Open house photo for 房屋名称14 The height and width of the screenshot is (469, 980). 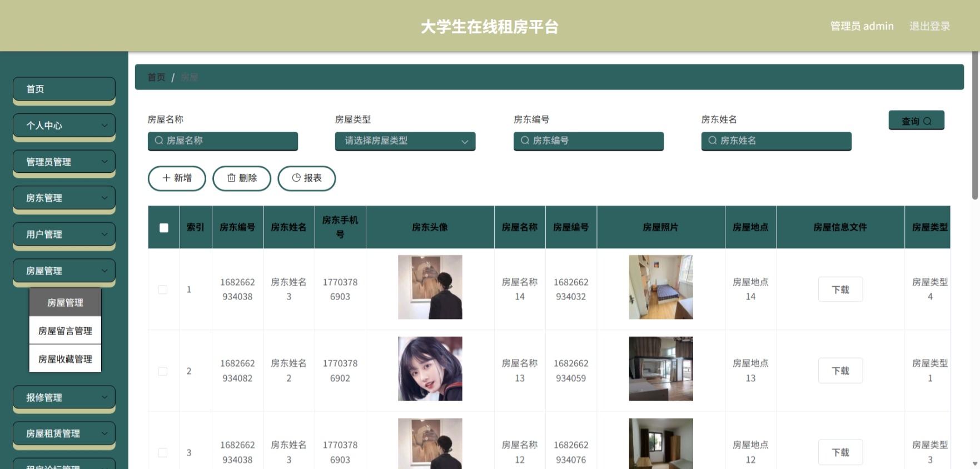point(661,287)
